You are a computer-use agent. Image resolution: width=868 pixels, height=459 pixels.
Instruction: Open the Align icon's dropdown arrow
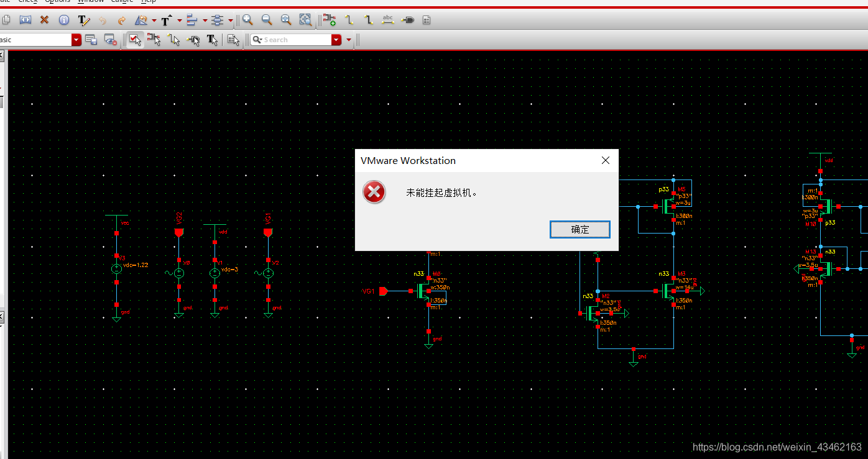coord(205,20)
